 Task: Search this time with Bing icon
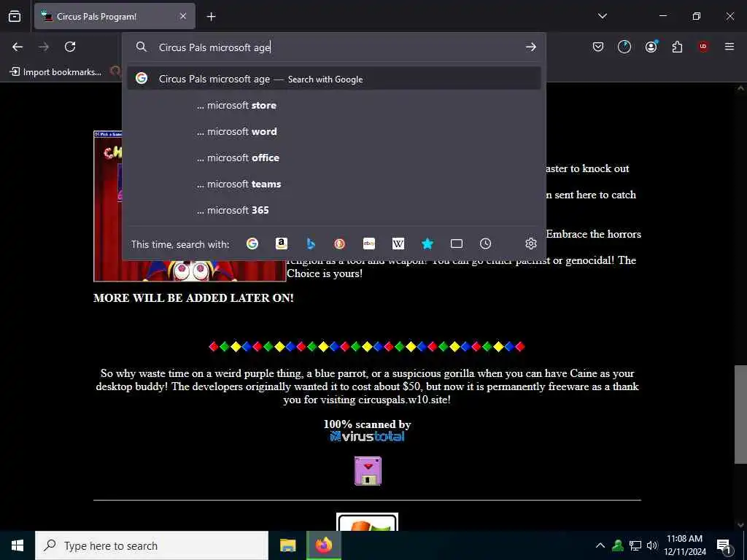[311, 244]
